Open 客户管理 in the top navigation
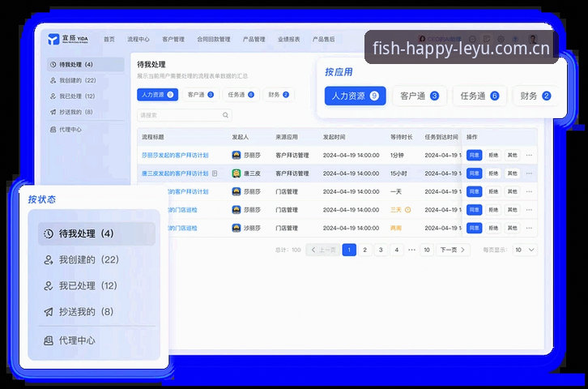The width and height of the screenshot is (588, 389). (x=173, y=39)
